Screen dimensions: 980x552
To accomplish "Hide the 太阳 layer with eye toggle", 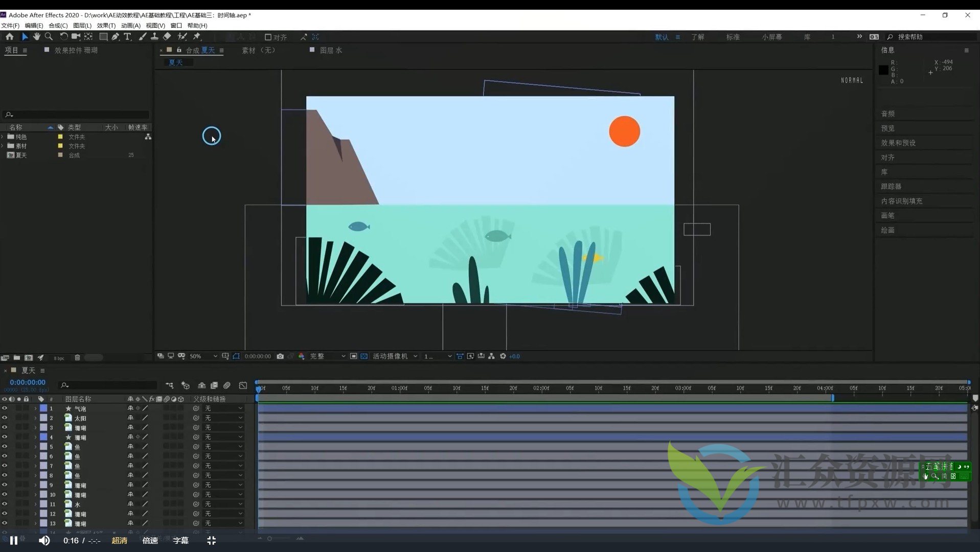I will click(x=5, y=418).
